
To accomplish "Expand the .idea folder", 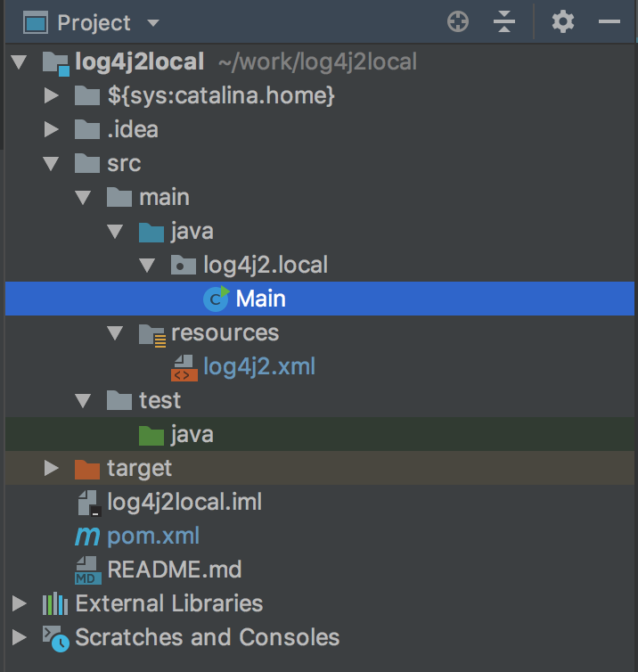I will (51, 129).
